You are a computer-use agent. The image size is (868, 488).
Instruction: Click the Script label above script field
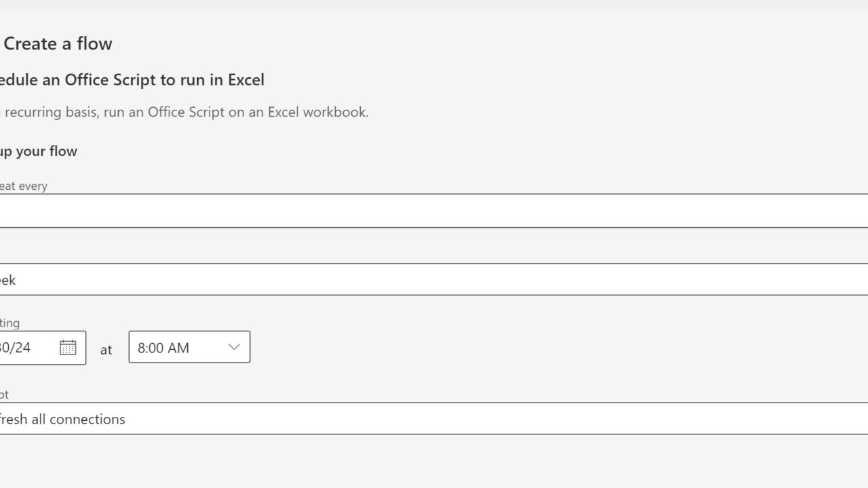(4, 394)
